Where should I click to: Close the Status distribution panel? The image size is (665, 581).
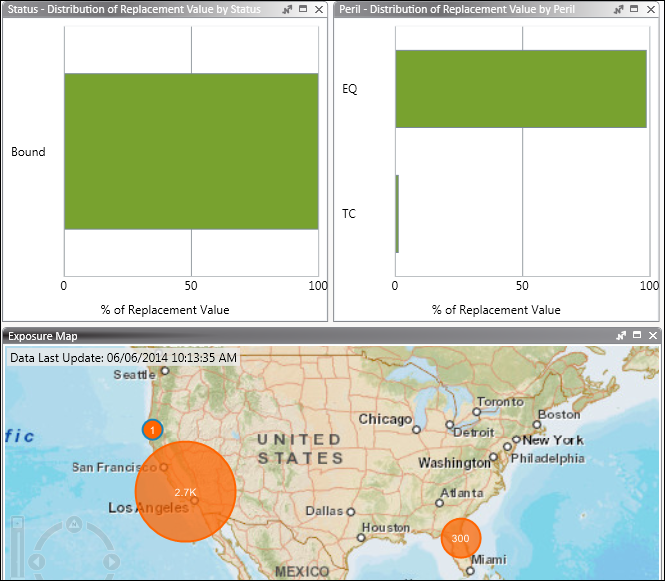pyautogui.click(x=318, y=9)
